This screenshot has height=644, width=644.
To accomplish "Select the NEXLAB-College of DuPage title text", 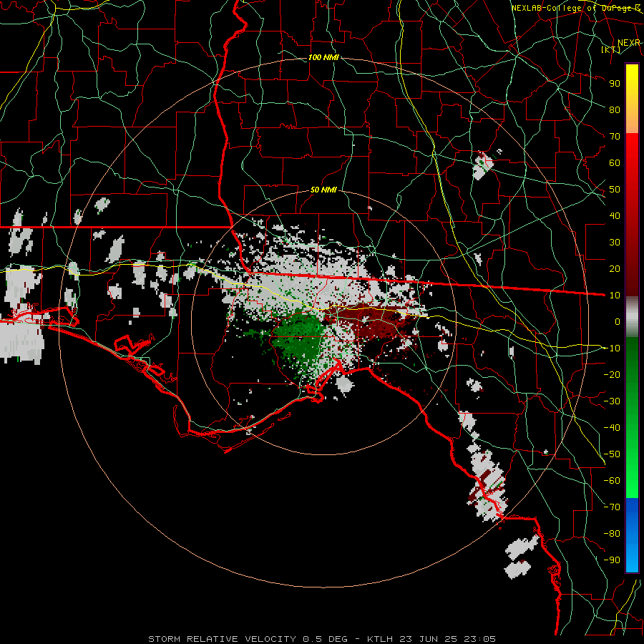I will 575,8.
